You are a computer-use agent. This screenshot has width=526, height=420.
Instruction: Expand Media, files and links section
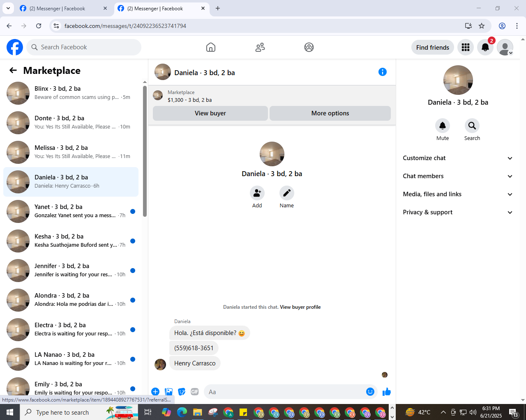click(x=458, y=194)
